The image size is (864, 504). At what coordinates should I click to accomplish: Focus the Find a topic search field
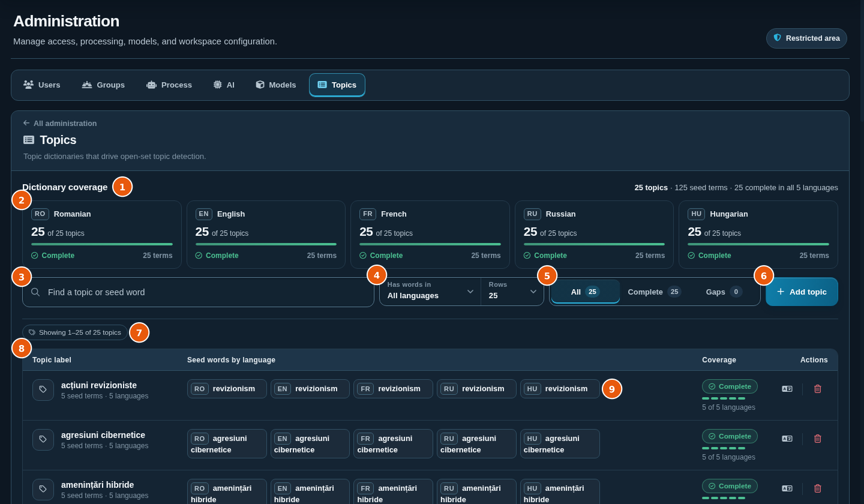tap(198, 292)
